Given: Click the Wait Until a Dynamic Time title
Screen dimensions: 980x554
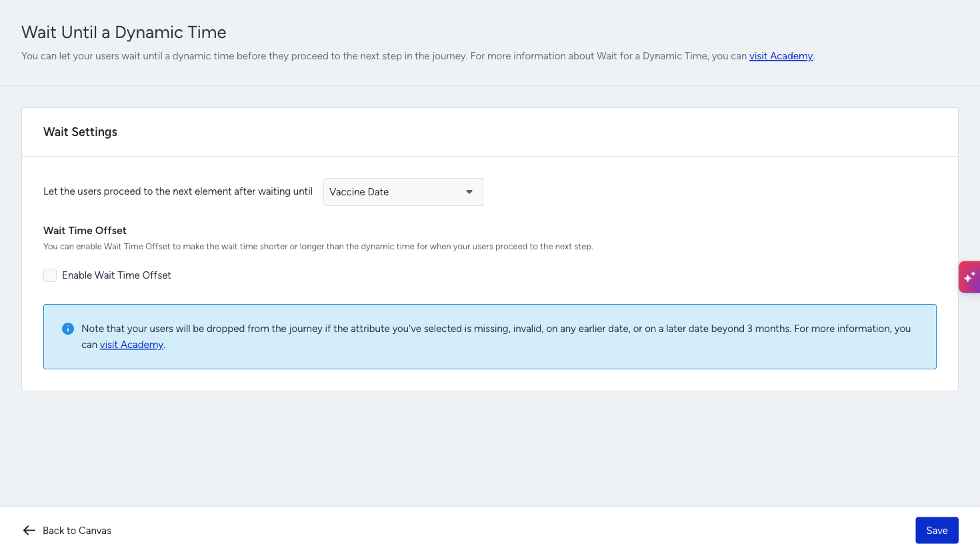Looking at the screenshot, I should [124, 32].
